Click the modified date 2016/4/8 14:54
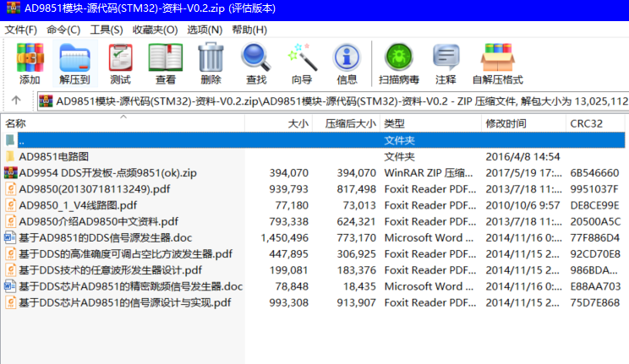Image resolution: width=629 pixels, height=364 pixels. [522, 157]
